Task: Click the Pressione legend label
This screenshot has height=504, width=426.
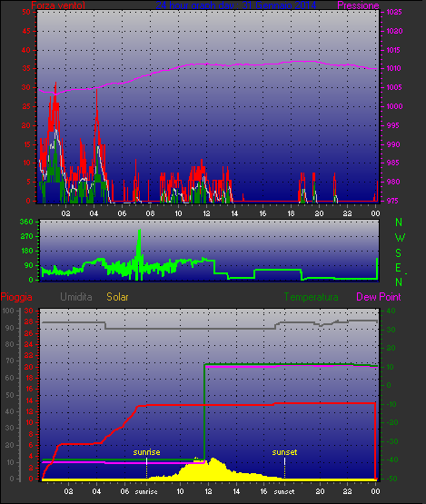Action: pyautogui.click(x=358, y=5)
